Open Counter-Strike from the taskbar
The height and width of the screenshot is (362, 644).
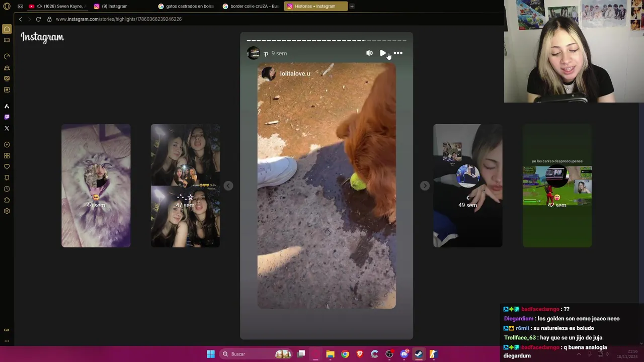coord(433,354)
